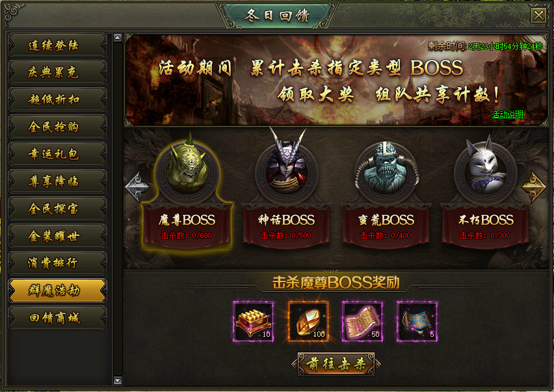Image resolution: width=554 pixels, height=392 pixels.
Task: Click the sidebar scroll up arrow
Action: pos(118,38)
